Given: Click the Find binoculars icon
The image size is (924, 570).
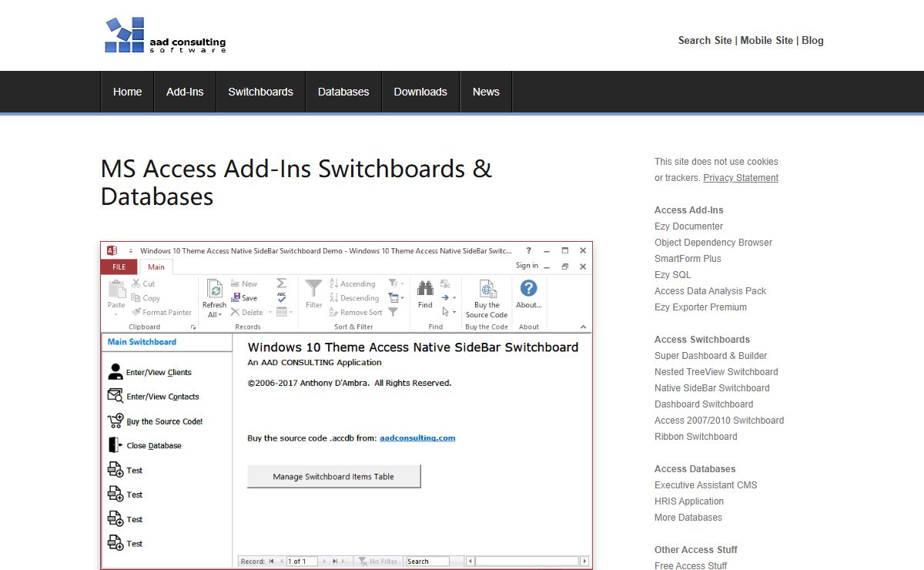Looking at the screenshot, I should pyautogui.click(x=425, y=290).
